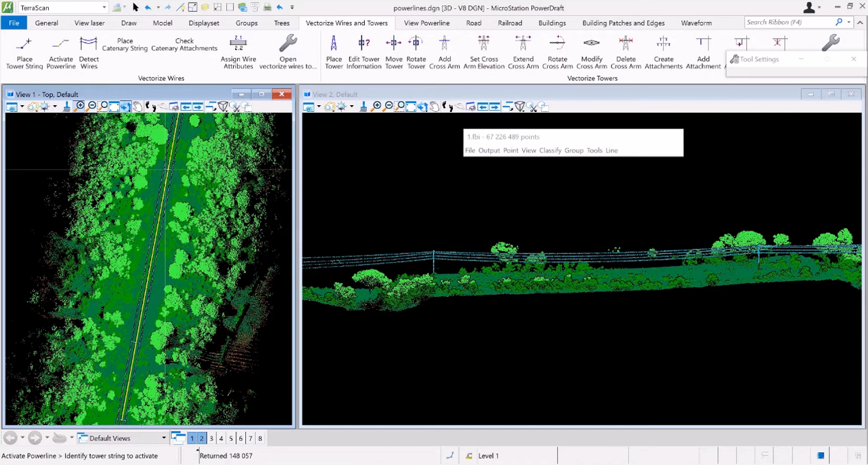Click Zoom In icon in View 1
The image size is (868, 465).
[80, 106]
